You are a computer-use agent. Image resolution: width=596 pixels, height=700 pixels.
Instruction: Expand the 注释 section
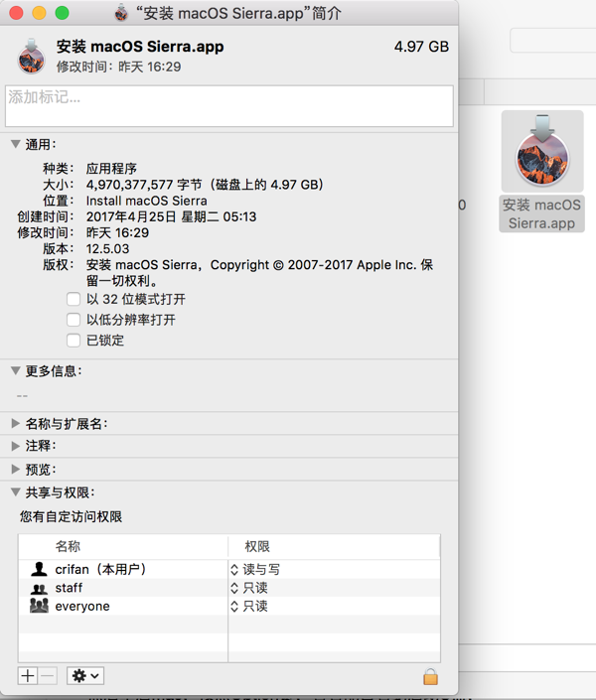point(16,446)
